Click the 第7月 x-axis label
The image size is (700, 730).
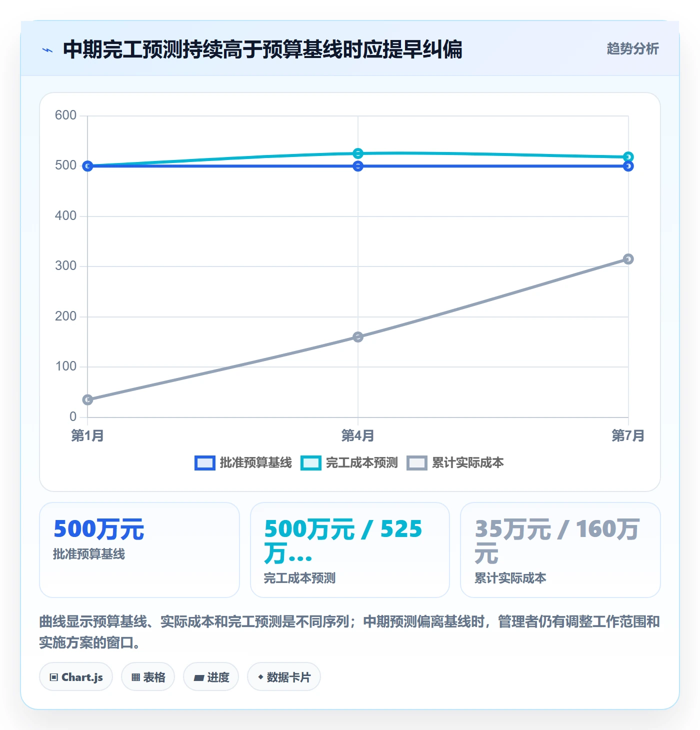(x=628, y=435)
